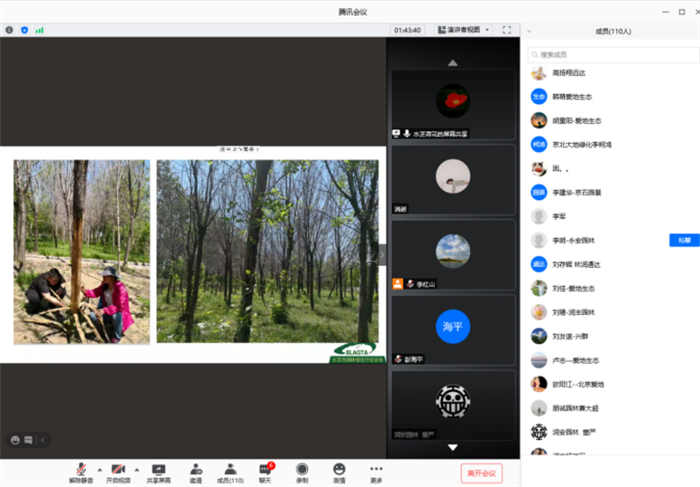The image size is (700, 487).
Task: Check the network signal strength icon
Action: click(40, 30)
